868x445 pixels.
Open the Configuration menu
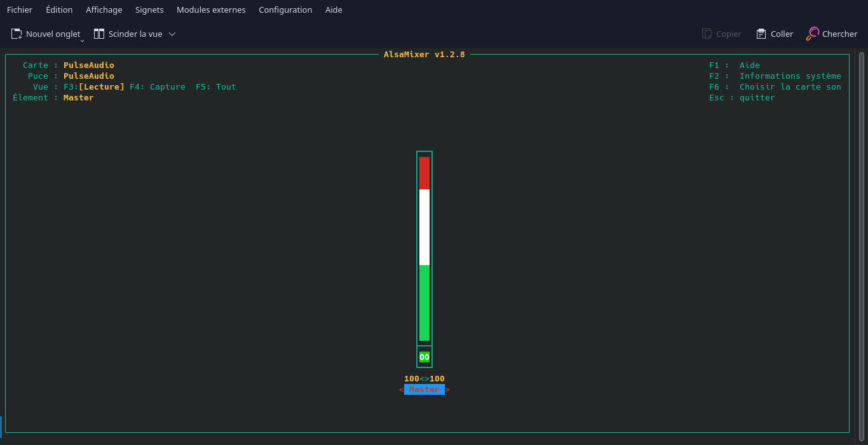[285, 10]
